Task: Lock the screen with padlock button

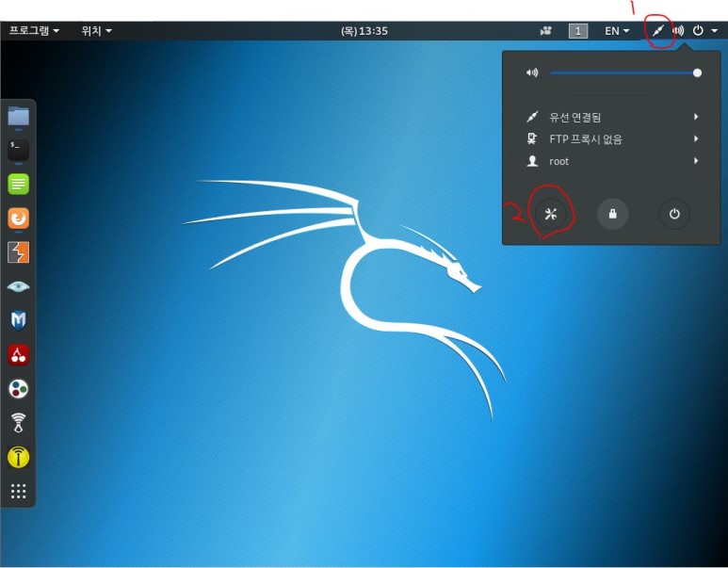Action: coord(613,214)
